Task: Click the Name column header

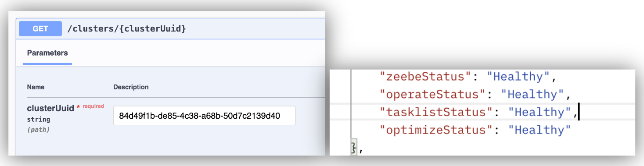Action: [x=36, y=87]
